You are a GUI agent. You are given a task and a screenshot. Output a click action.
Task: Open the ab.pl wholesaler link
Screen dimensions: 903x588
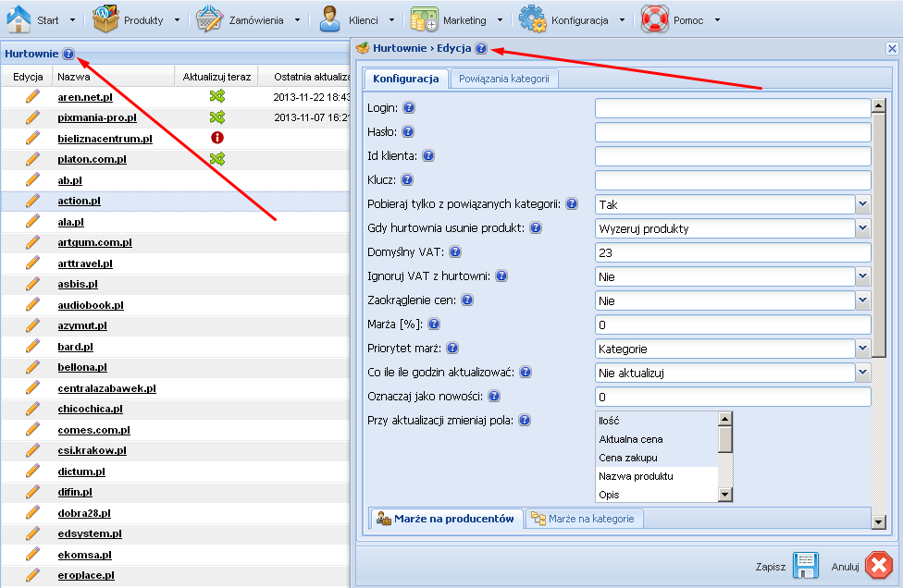click(69, 180)
